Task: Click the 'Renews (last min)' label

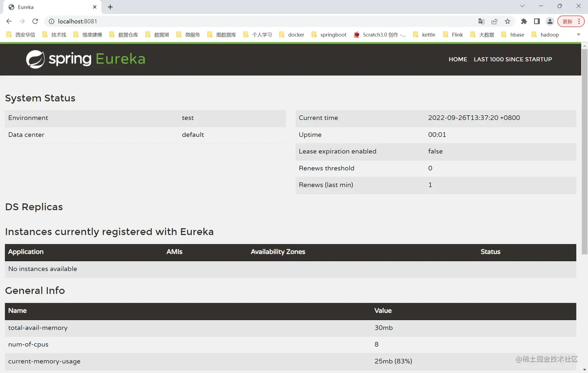Action: (x=326, y=185)
